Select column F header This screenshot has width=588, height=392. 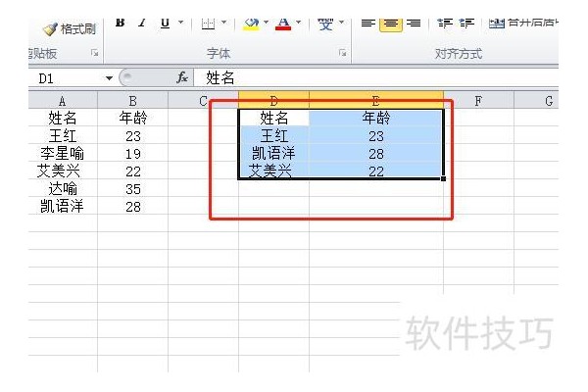click(x=478, y=101)
